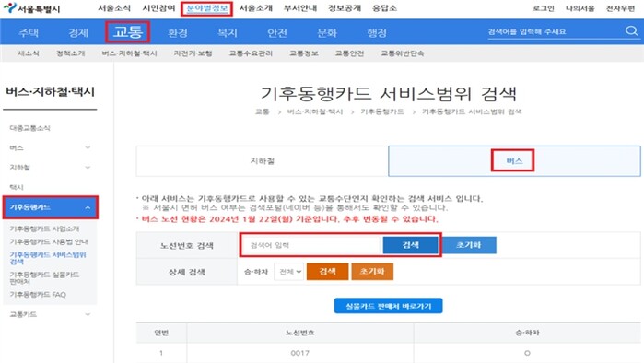
Task: Select the 버스 tab
Action: (x=514, y=161)
